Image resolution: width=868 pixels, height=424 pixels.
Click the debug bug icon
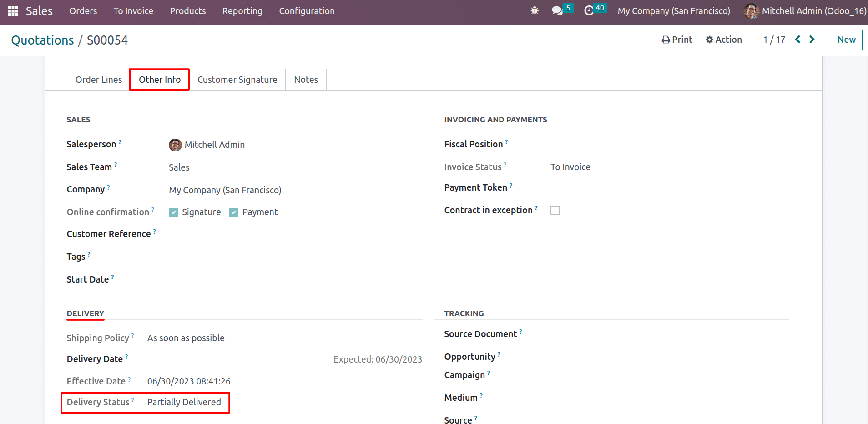535,10
